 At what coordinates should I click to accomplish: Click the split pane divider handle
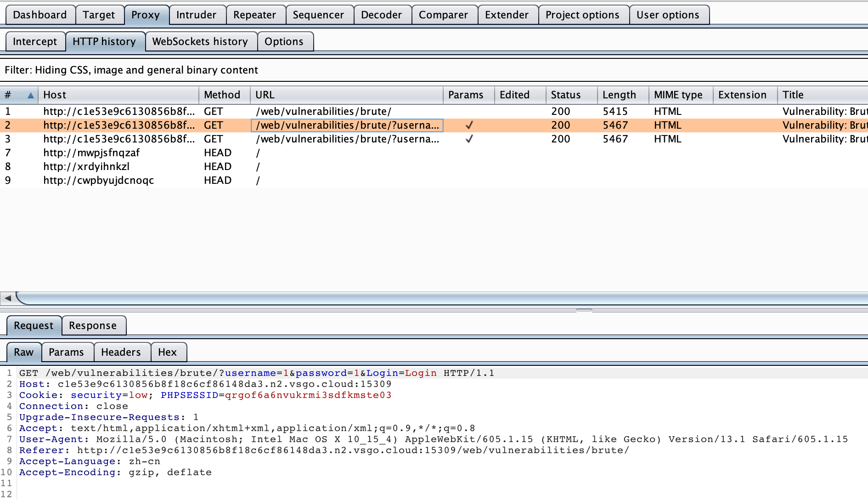tap(584, 310)
